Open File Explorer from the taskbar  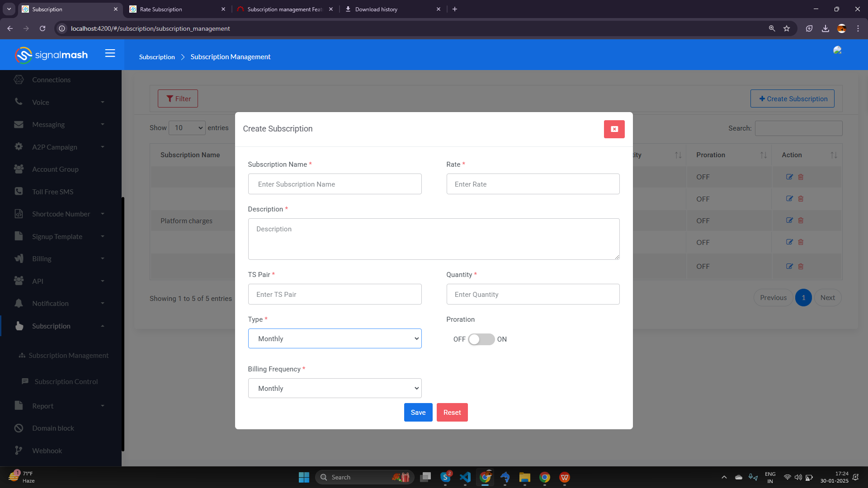[524, 477]
